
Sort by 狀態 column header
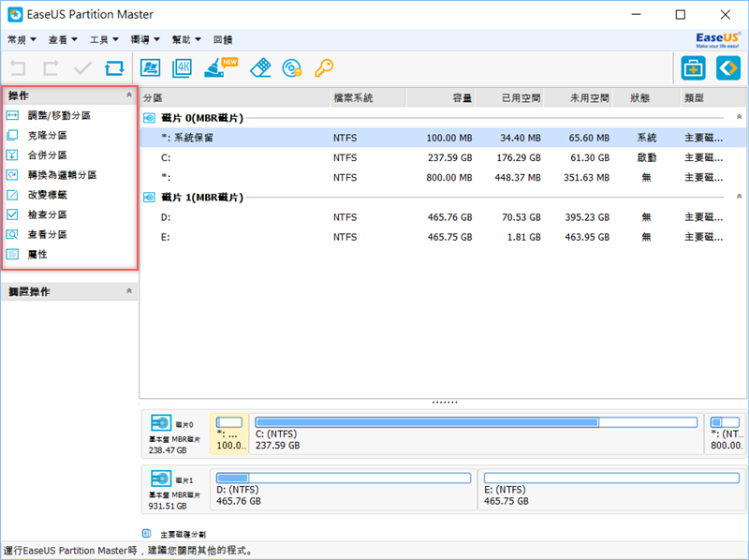[x=646, y=98]
